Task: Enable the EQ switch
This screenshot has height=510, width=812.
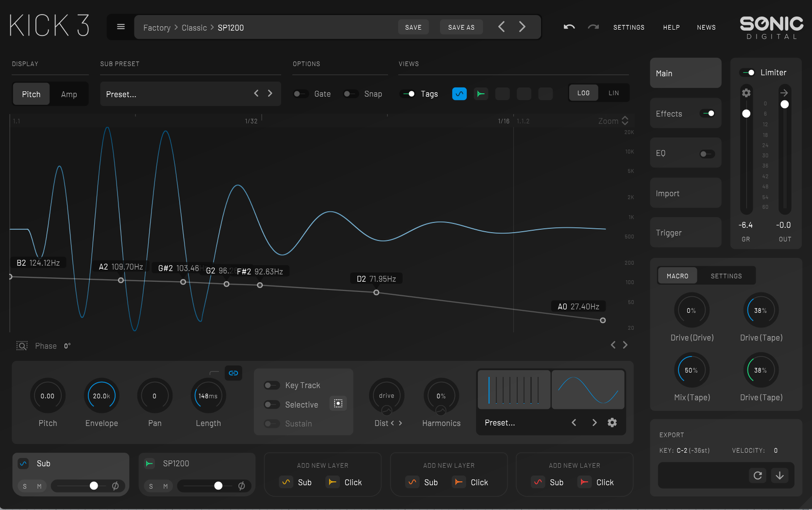Action: click(x=707, y=154)
